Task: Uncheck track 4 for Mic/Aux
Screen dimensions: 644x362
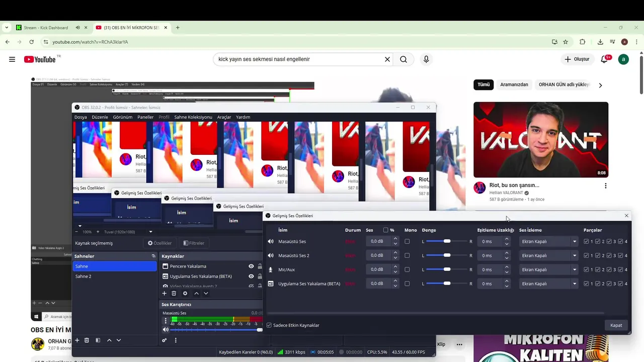Action: (x=620, y=269)
